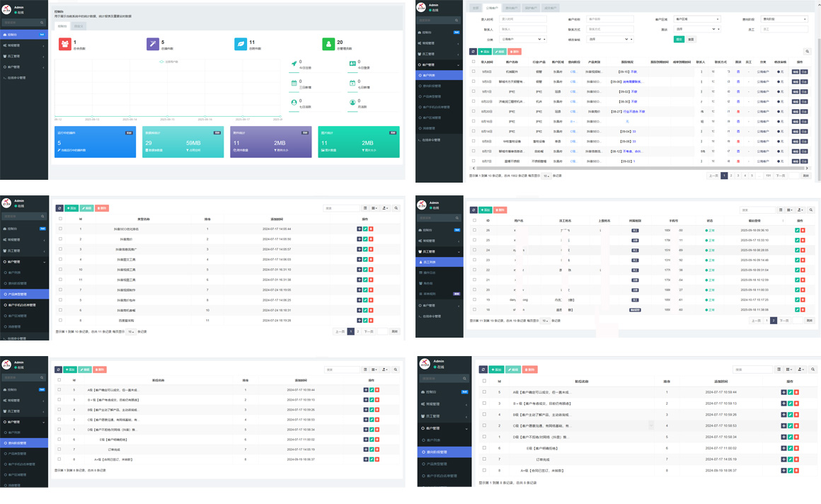
Task: Click the 客户名称 search input field
Action: pyautogui.click(x=610, y=19)
